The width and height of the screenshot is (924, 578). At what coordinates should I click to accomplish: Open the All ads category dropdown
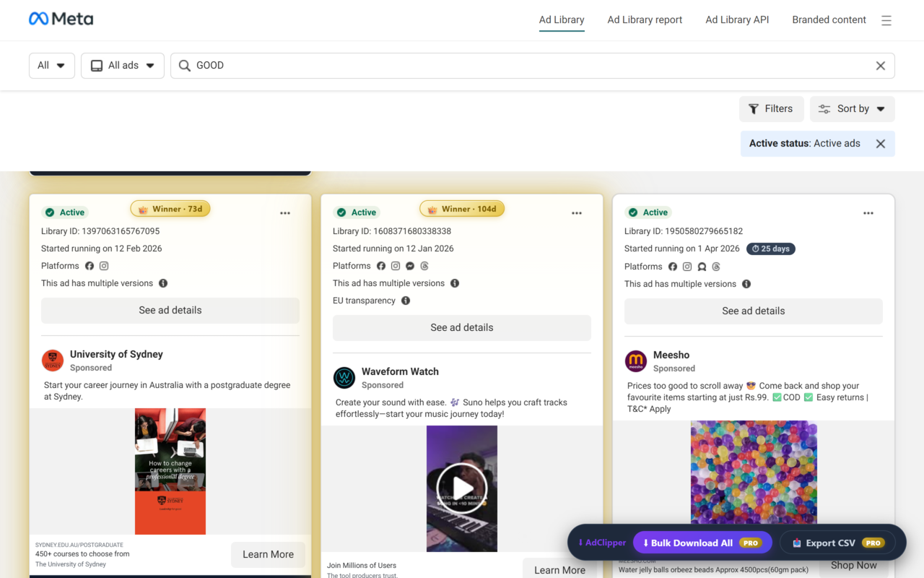pos(123,66)
